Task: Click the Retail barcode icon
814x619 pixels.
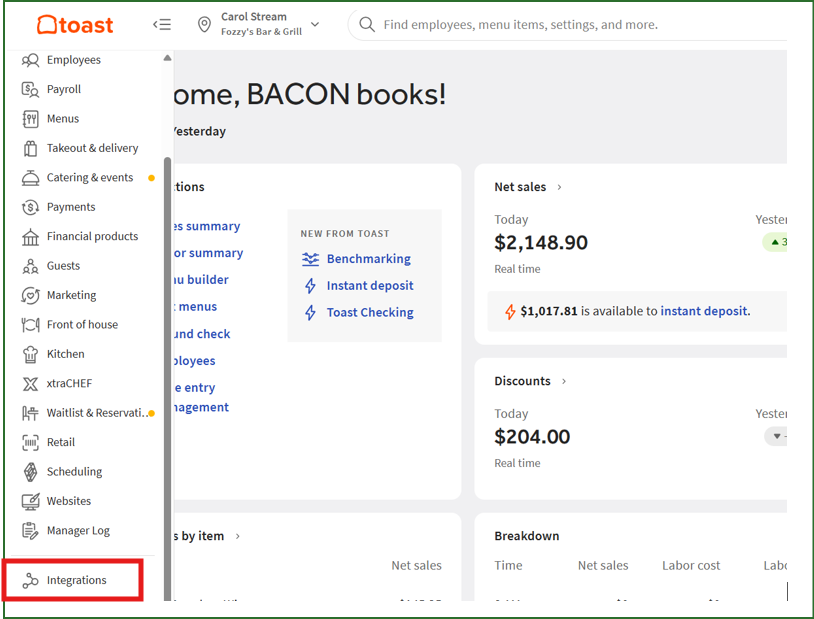Action: point(30,442)
